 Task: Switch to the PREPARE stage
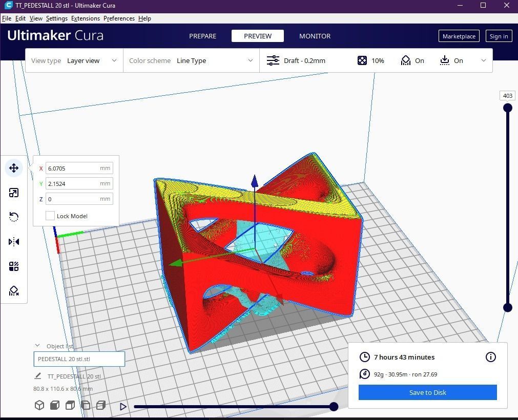point(202,36)
